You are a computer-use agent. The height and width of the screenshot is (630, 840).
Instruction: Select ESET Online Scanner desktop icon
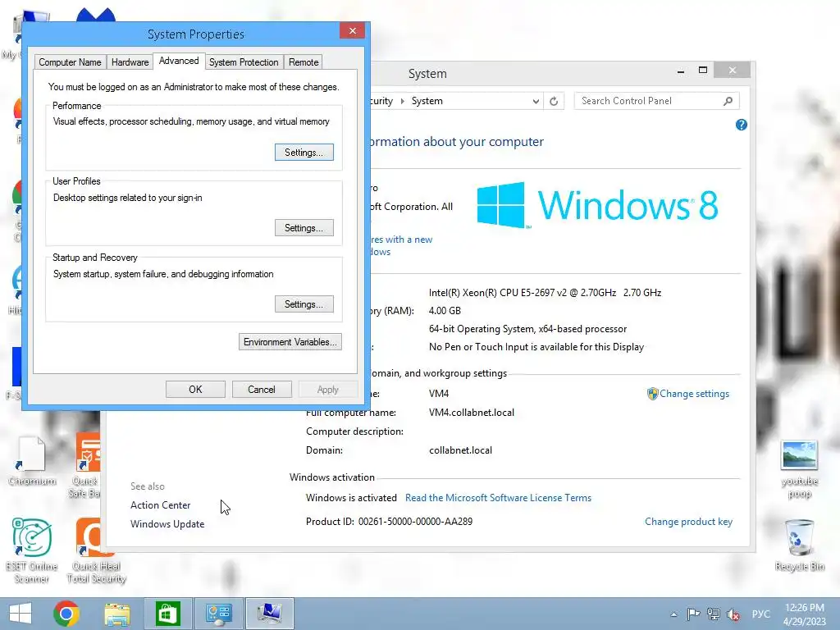click(32, 550)
